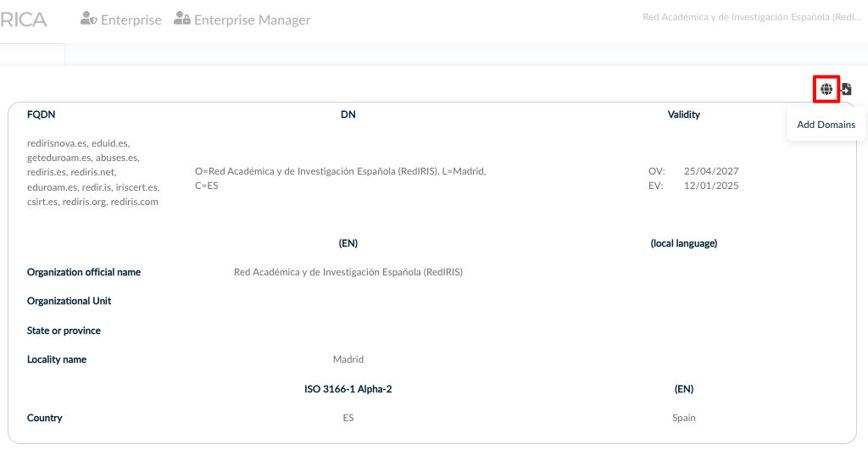Select the FQDN domain list text
868x450 pixels.
click(93, 173)
